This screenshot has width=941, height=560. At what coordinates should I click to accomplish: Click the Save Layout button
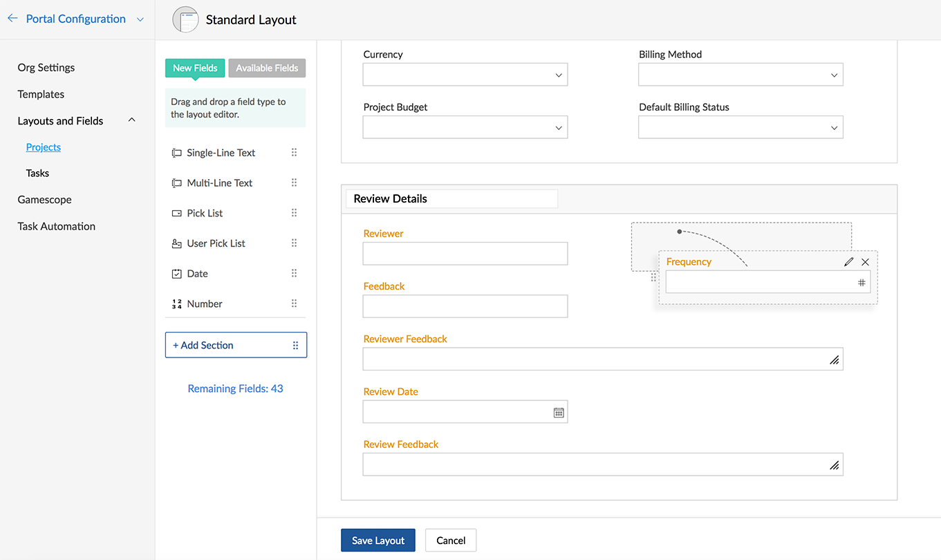[378, 541]
